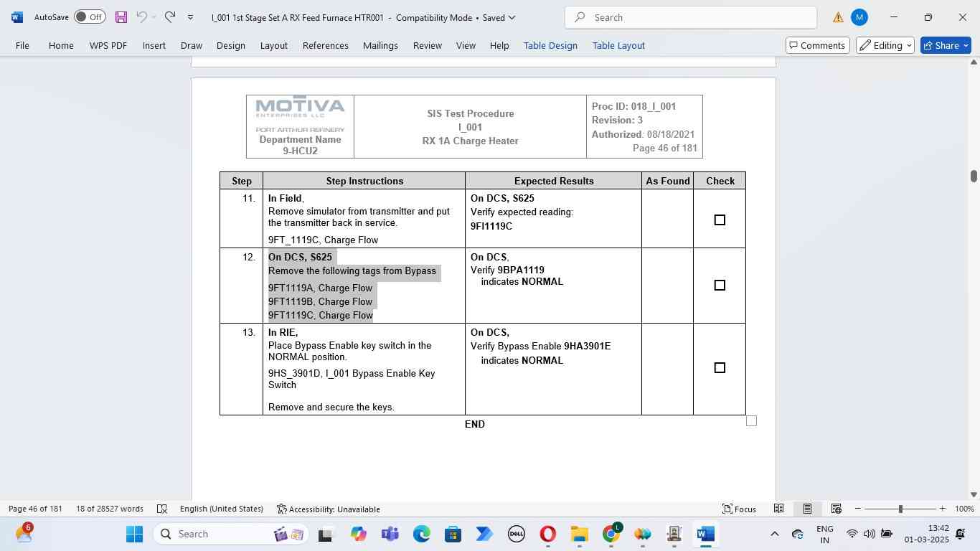Open the weather widget in taskbar corner
The width and height of the screenshot is (980, 551).
pos(24,534)
